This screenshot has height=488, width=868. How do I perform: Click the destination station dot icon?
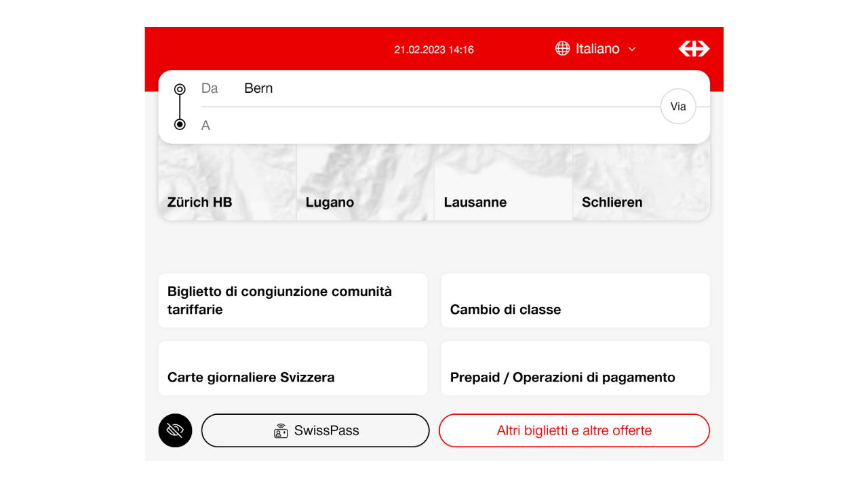[x=180, y=125]
